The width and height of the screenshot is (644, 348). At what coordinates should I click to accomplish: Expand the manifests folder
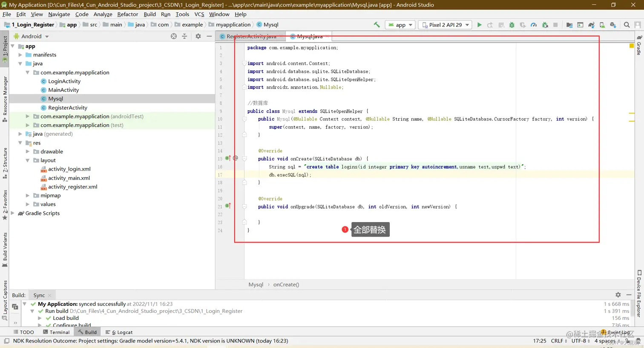(x=20, y=55)
